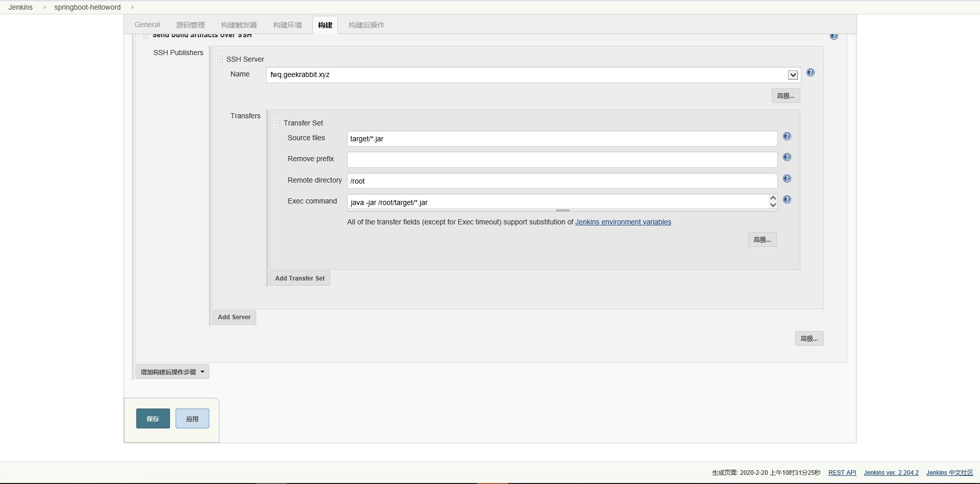Focus the empty Remove prefix field
Image resolution: width=980 pixels, height=484 pixels.
tap(562, 160)
